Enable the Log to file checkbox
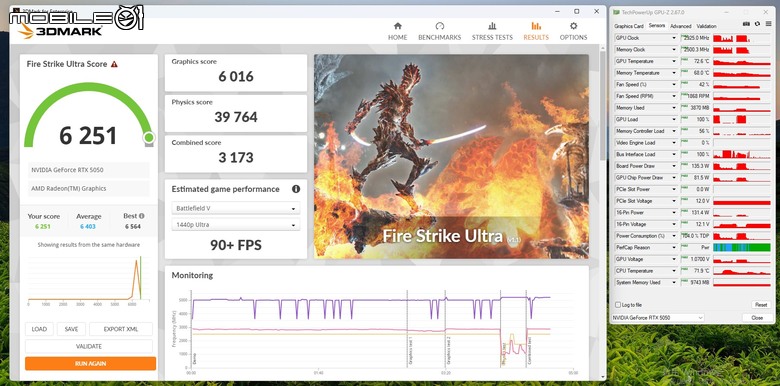Image resolution: width=780 pixels, height=386 pixels. (x=618, y=305)
